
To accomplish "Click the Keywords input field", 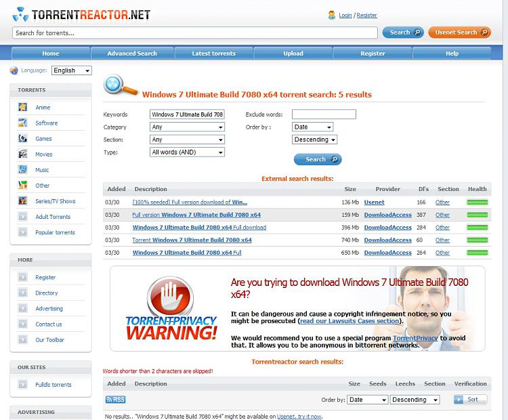I will 187,114.
